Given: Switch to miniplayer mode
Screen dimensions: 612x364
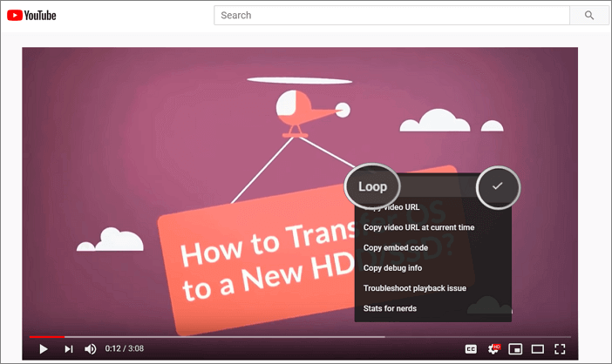Looking at the screenshot, I should (516, 348).
